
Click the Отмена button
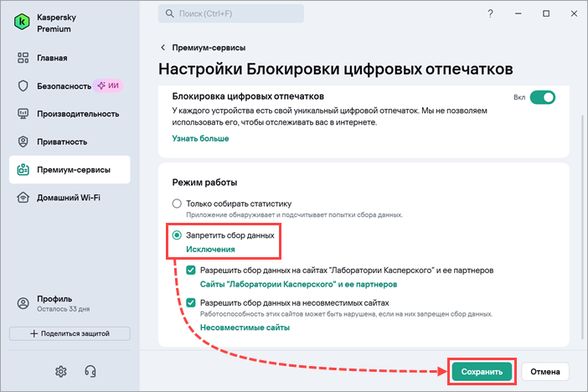545,371
